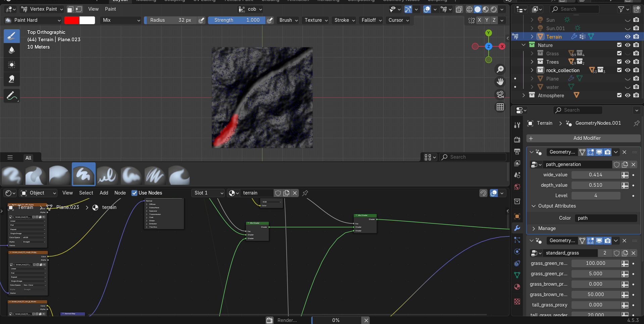Click the red primary color swatch

point(72,20)
